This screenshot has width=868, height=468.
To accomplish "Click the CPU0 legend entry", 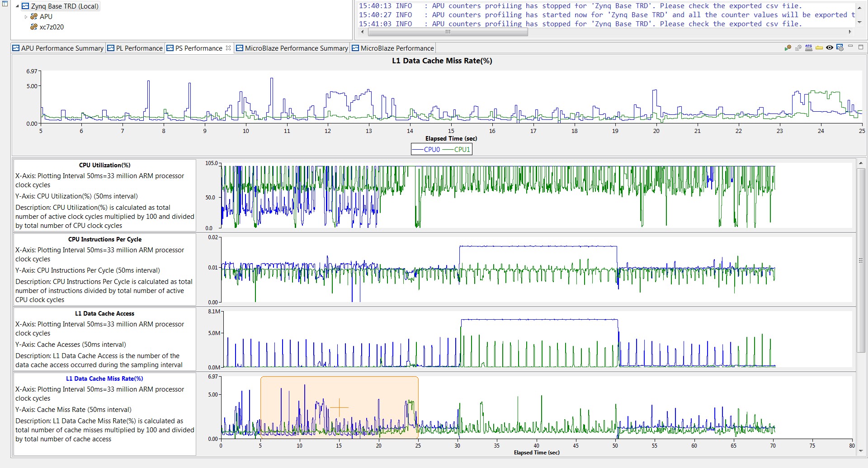I will click(x=426, y=149).
